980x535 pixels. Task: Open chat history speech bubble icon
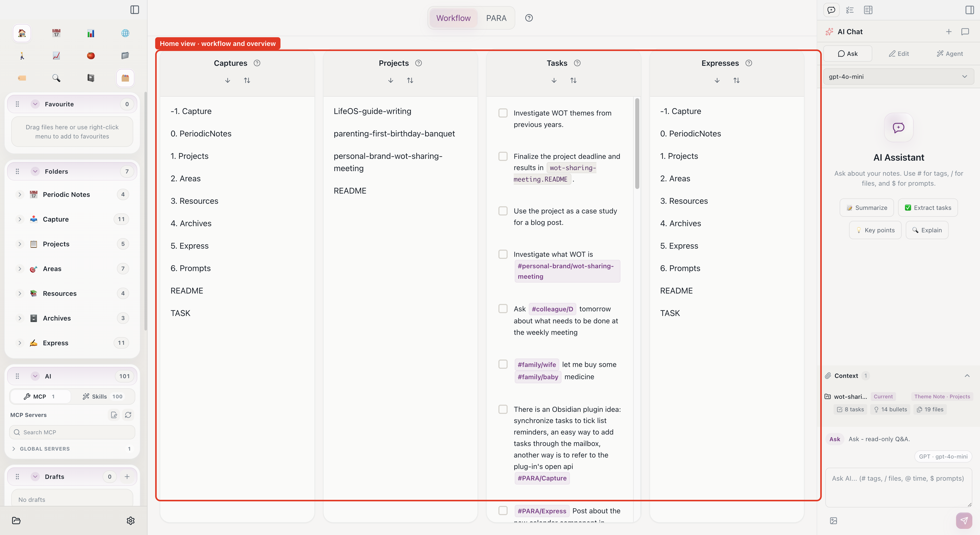click(x=965, y=32)
